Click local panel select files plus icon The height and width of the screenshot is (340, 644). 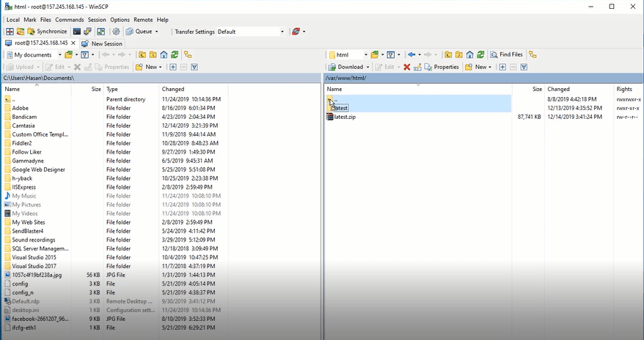point(173,67)
